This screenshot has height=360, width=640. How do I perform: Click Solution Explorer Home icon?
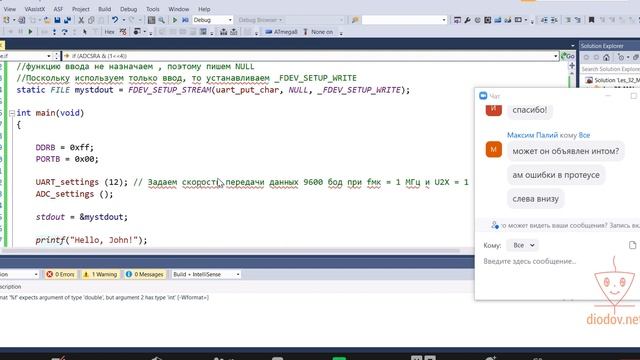[x=606, y=58]
